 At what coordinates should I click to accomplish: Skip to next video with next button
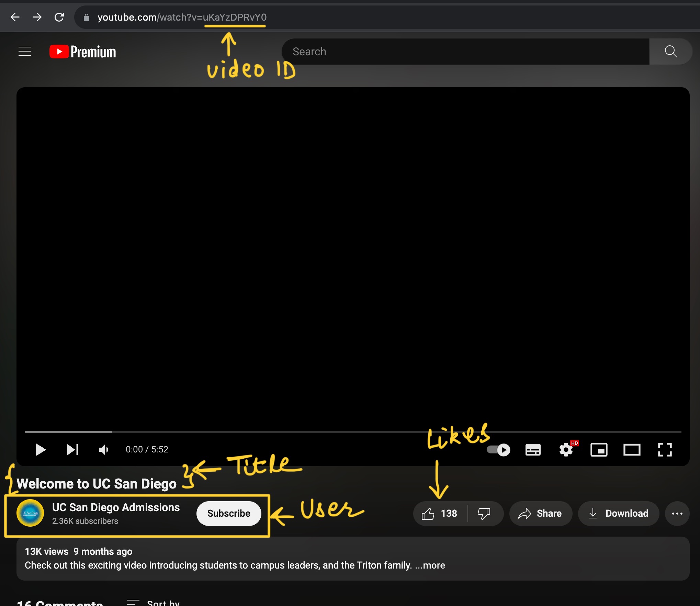[x=73, y=449]
